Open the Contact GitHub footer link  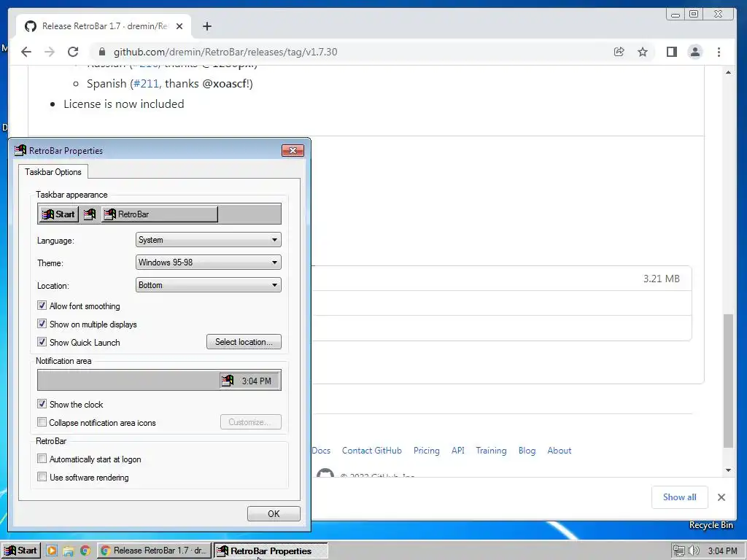(371, 451)
